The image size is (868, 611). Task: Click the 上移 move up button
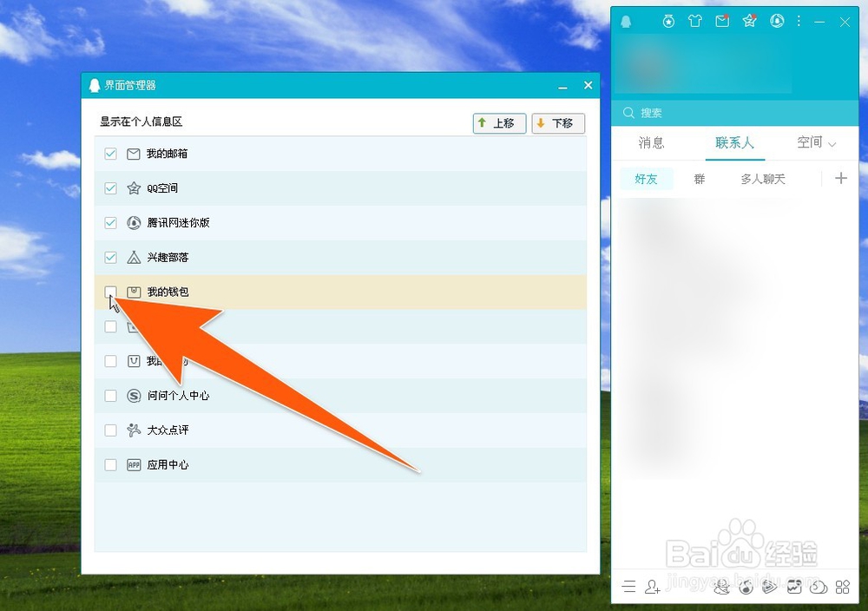pyautogui.click(x=499, y=123)
